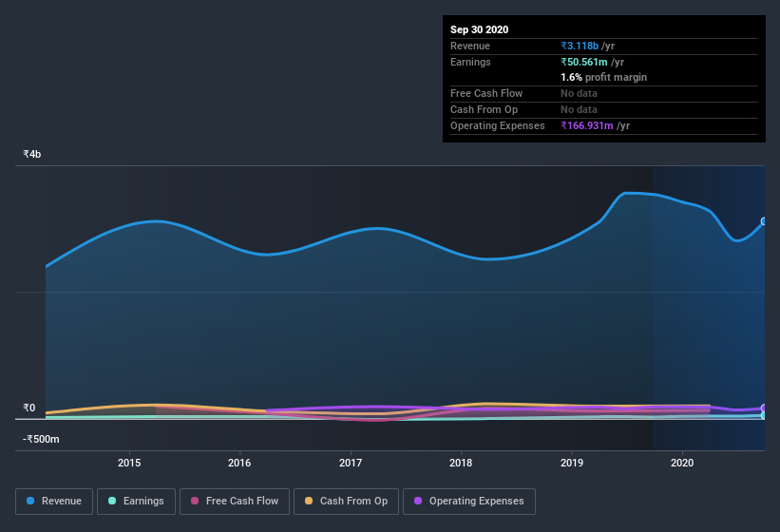Click the ₹0 y-axis label
Image resolution: width=780 pixels, height=532 pixels.
click(x=29, y=408)
